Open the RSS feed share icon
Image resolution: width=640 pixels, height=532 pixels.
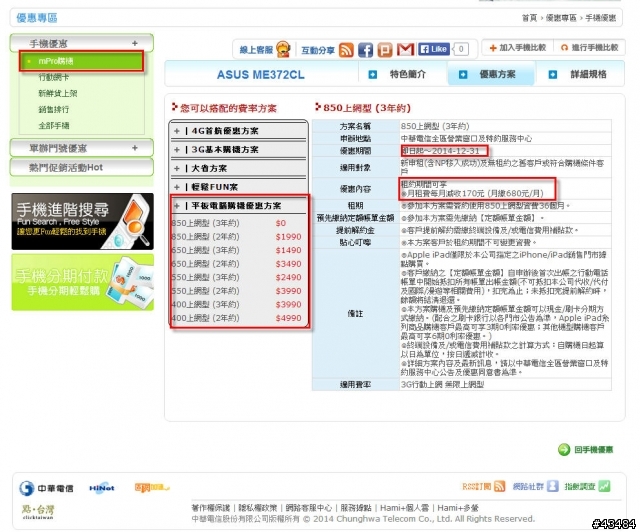coord(346,50)
